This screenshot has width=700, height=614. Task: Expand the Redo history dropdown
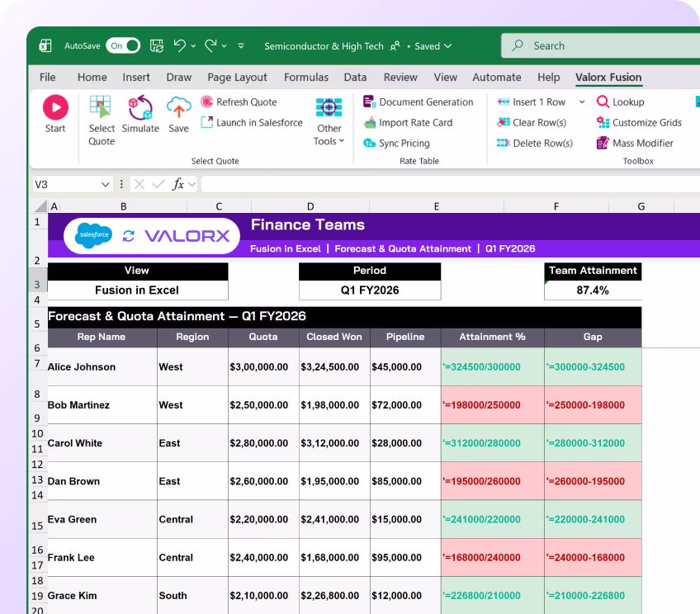[x=224, y=46]
